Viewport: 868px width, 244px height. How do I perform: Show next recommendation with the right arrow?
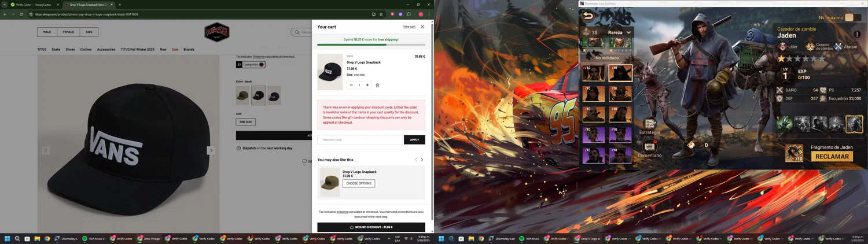[x=422, y=160]
